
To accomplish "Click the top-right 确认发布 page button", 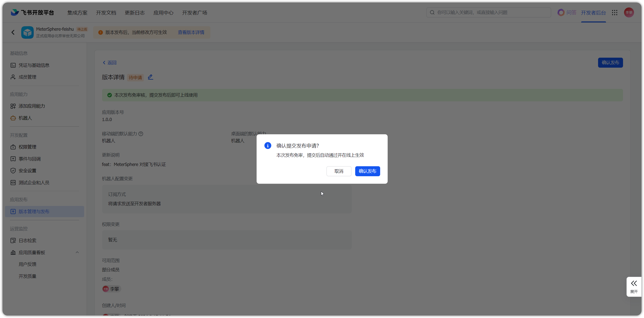I will (610, 62).
